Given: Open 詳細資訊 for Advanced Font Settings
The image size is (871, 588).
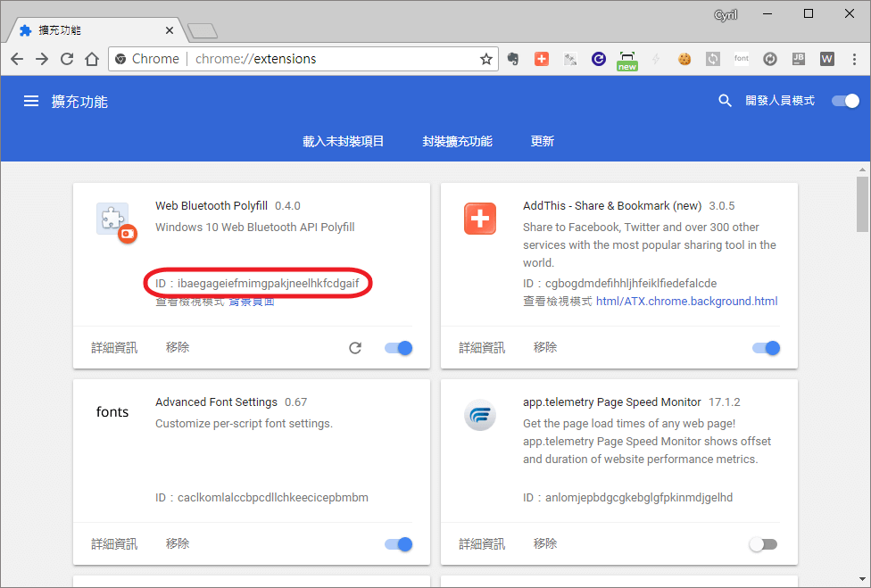Looking at the screenshot, I should pyautogui.click(x=114, y=543).
